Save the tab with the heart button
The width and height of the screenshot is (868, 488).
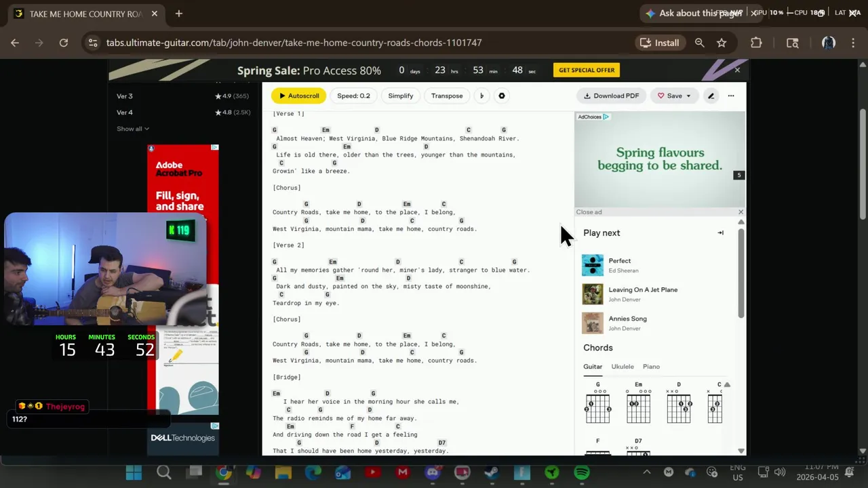pos(669,96)
